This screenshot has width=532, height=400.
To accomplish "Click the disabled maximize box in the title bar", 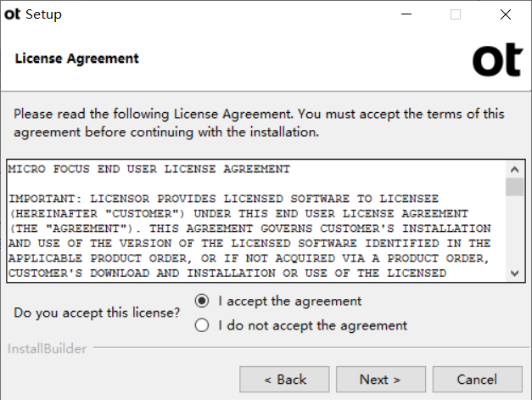I will [456, 14].
